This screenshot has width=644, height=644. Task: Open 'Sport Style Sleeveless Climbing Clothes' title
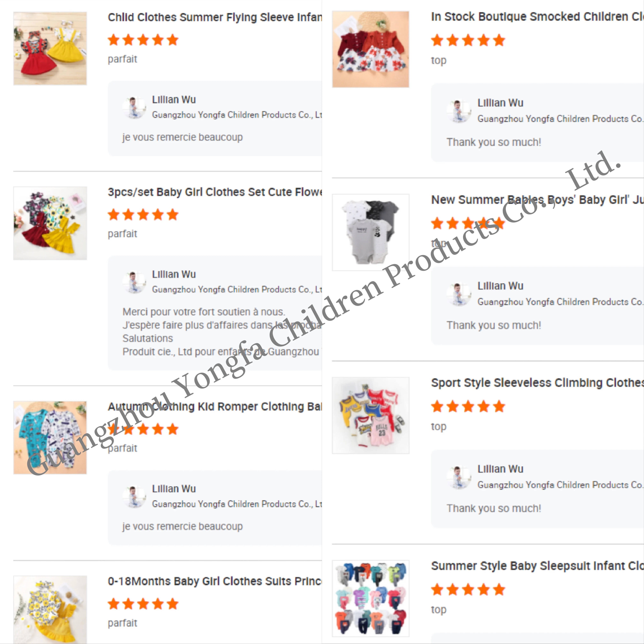click(537, 383)
